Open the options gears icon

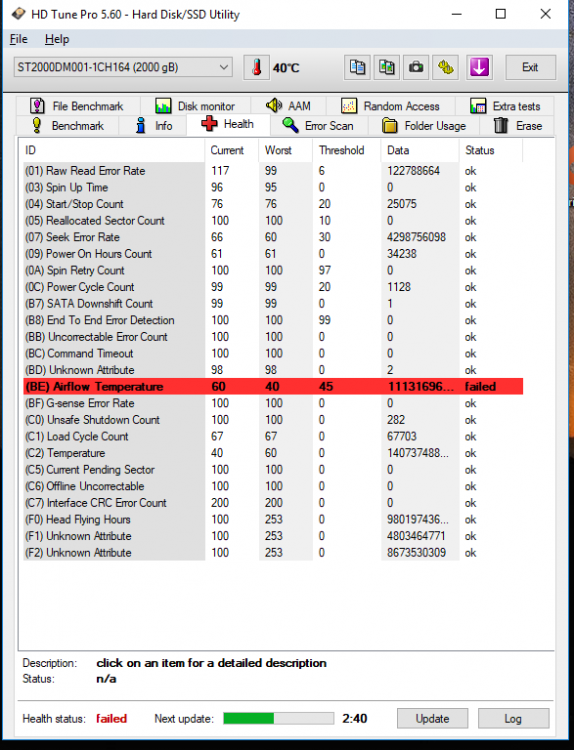click(445, 67)
